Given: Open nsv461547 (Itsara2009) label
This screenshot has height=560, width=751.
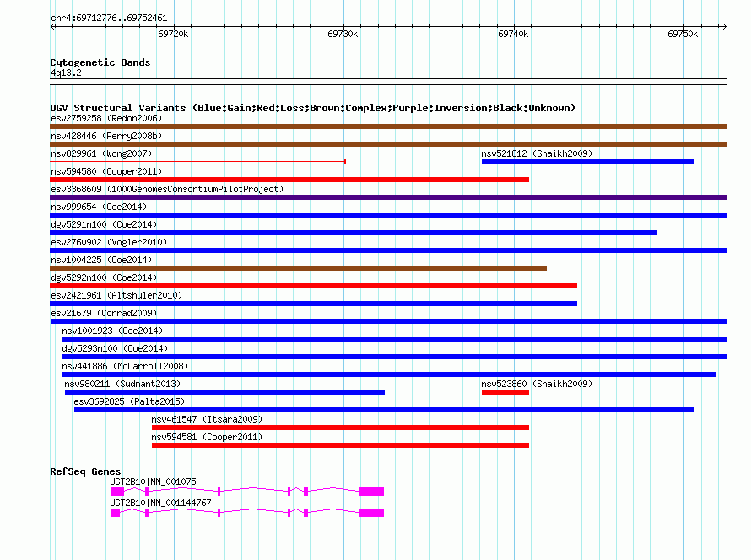Looking at the screenshot, I should coord(207,419).
